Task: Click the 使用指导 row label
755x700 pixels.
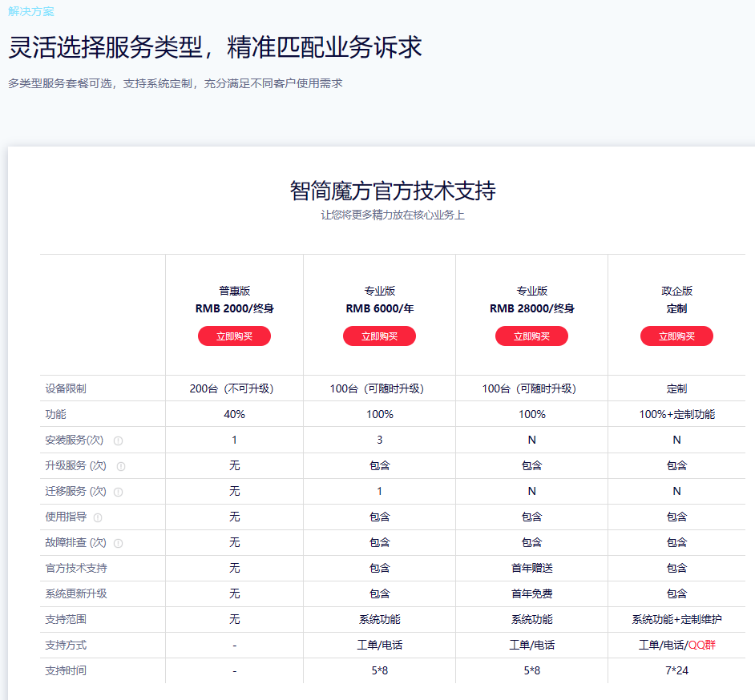Action: (66, 517)
